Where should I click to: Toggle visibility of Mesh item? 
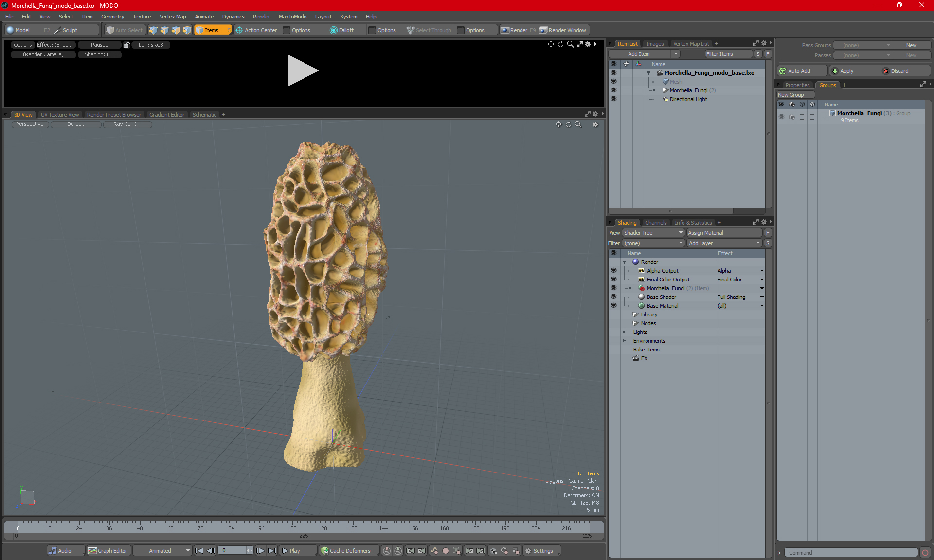coord(613,82)
